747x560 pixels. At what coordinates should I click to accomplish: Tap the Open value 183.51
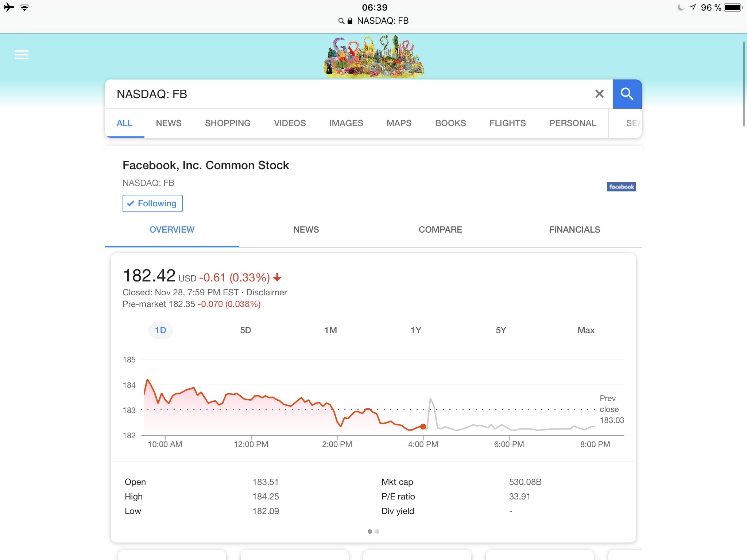pos(266,482)
